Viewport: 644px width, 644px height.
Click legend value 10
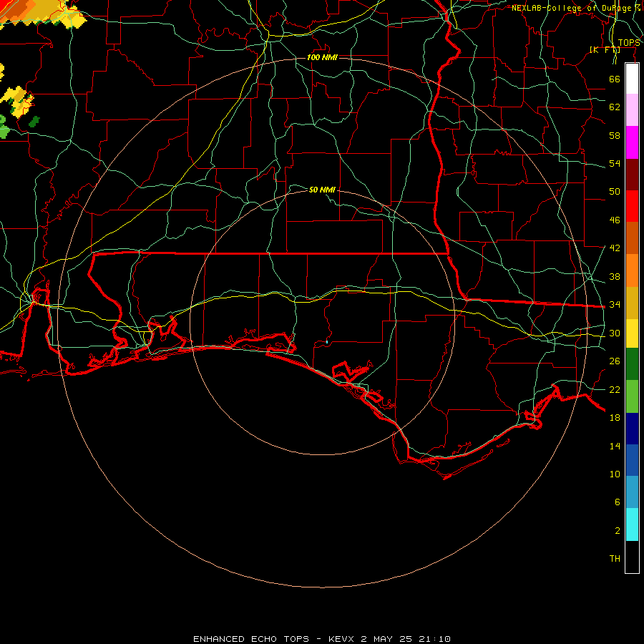point(615,474)
